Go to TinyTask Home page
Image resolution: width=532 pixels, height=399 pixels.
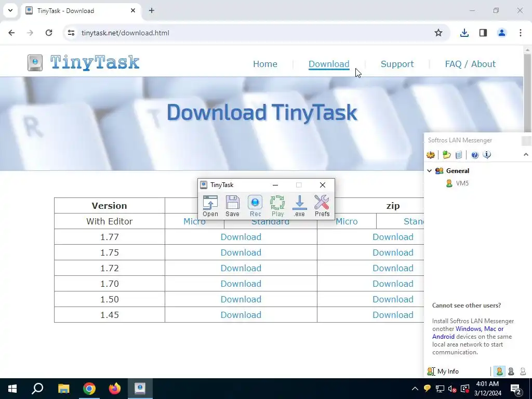(265, 64)
